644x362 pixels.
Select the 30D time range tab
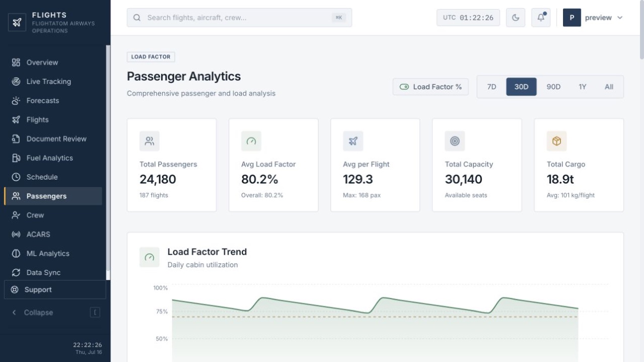[521, 86]
